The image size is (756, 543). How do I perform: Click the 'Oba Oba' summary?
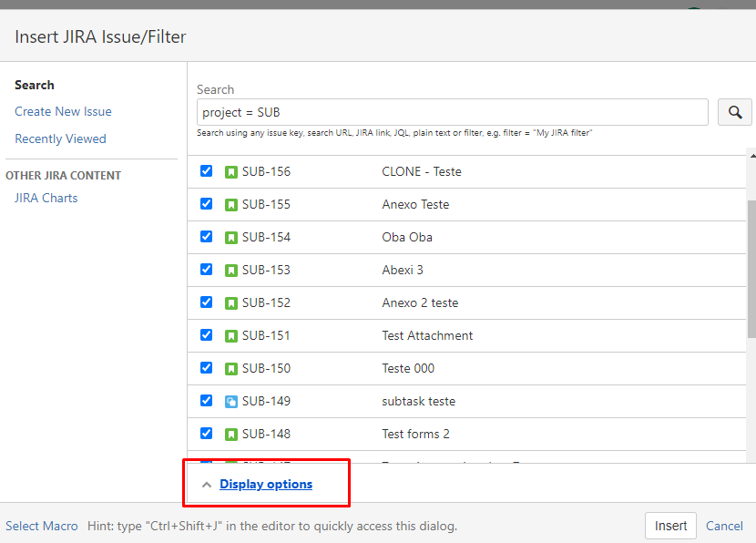pos(407,237)
